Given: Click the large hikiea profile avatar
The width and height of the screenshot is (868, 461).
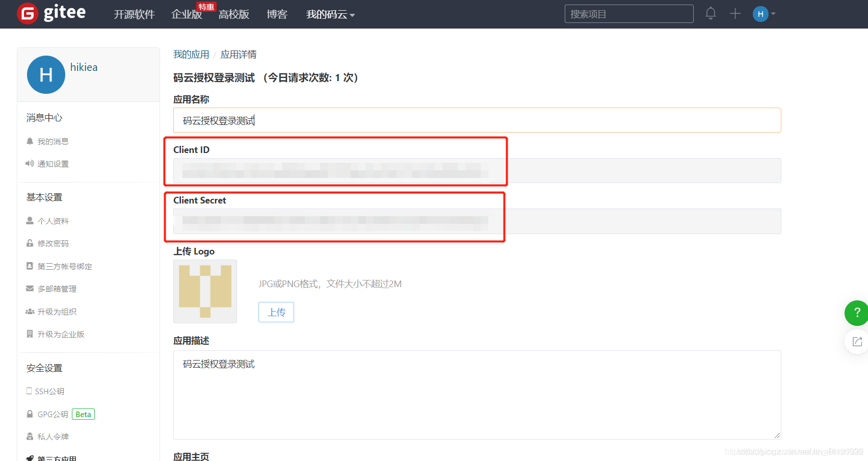Looking at the screenshot, I should (46, 74).
